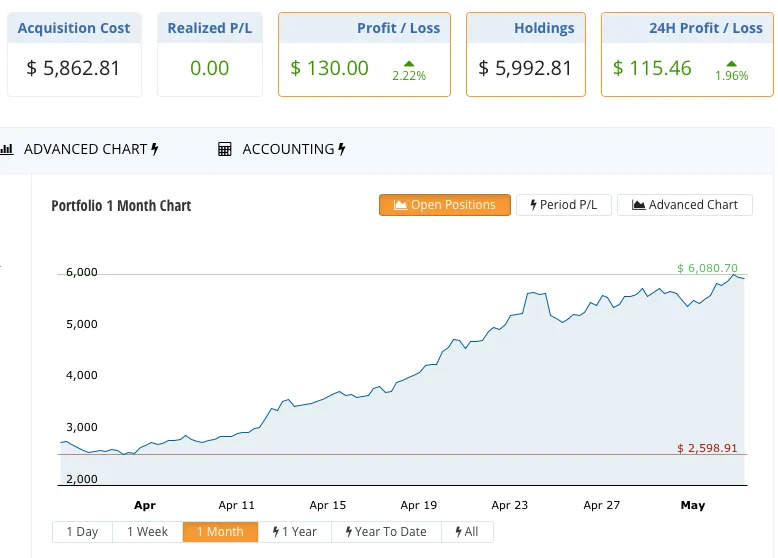Open the Advanced Chart button view
The height and width of the screenshot is (558, 778).
(x=685, y=205)
